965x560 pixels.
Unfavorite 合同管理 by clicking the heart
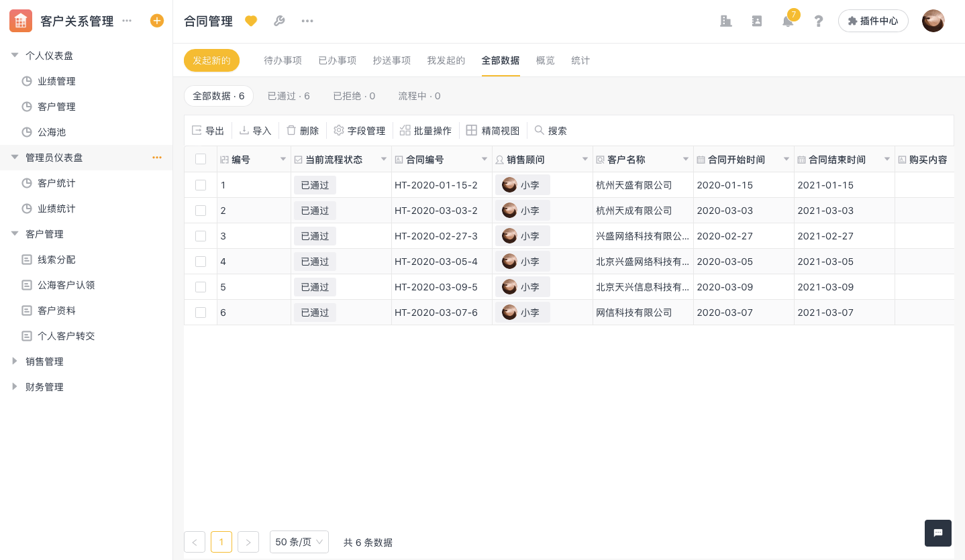(x=251, y=21)
